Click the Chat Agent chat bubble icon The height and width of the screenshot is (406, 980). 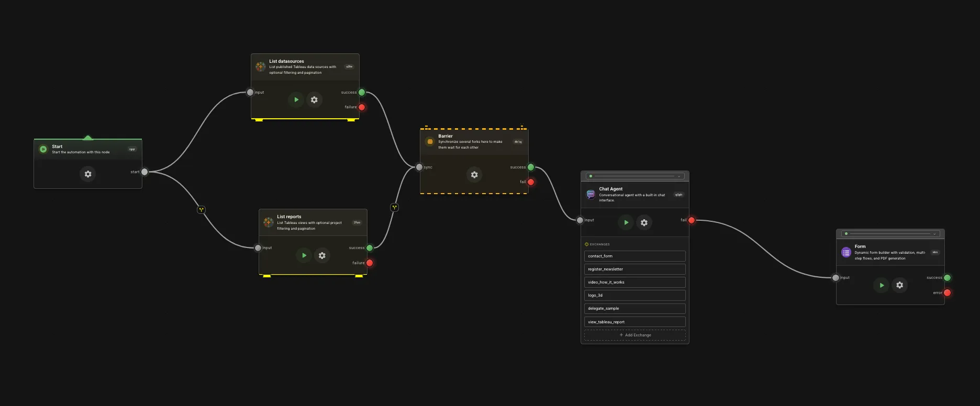point(591,194)
